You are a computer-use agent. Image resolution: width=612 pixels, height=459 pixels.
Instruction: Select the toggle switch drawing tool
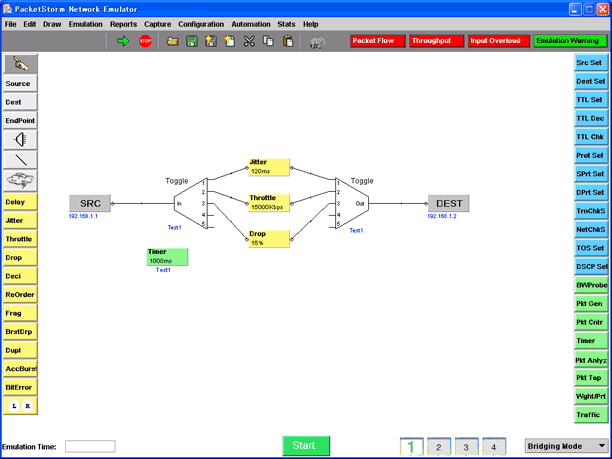[21, 140]
